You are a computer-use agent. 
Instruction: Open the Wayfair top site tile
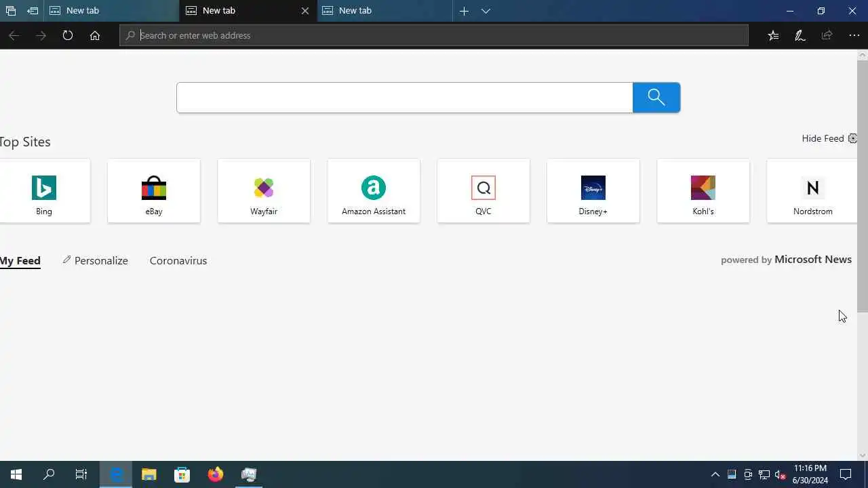(x=264, y=191)
